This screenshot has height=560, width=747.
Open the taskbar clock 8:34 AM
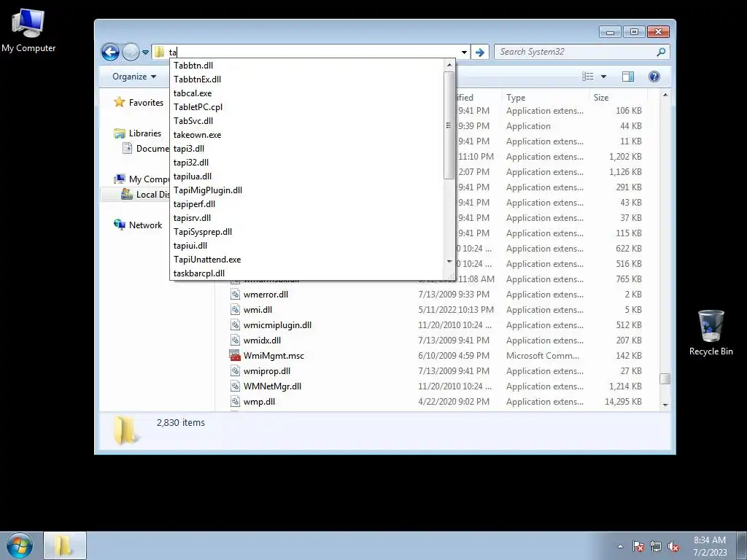point(710,546)
